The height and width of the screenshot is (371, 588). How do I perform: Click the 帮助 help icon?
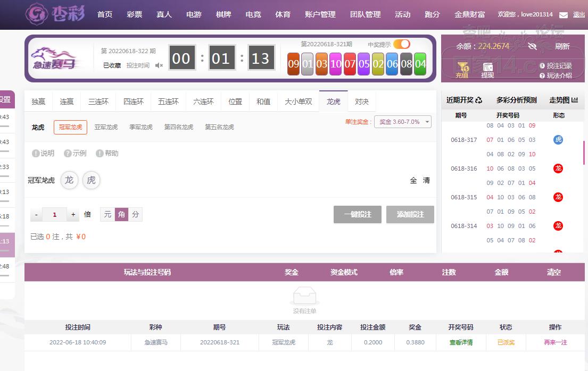pos(100,154)
